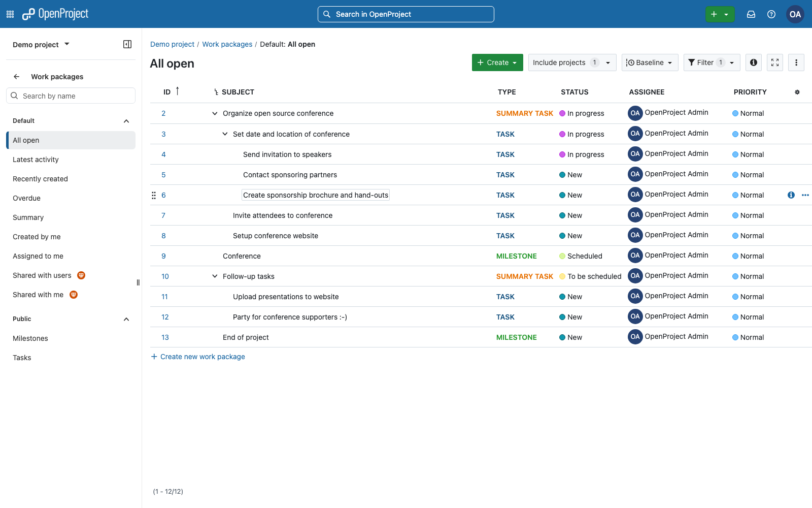This screenshot has width=812, height=508.
Task: Open the Filter panel
Action: click(712, 62)
